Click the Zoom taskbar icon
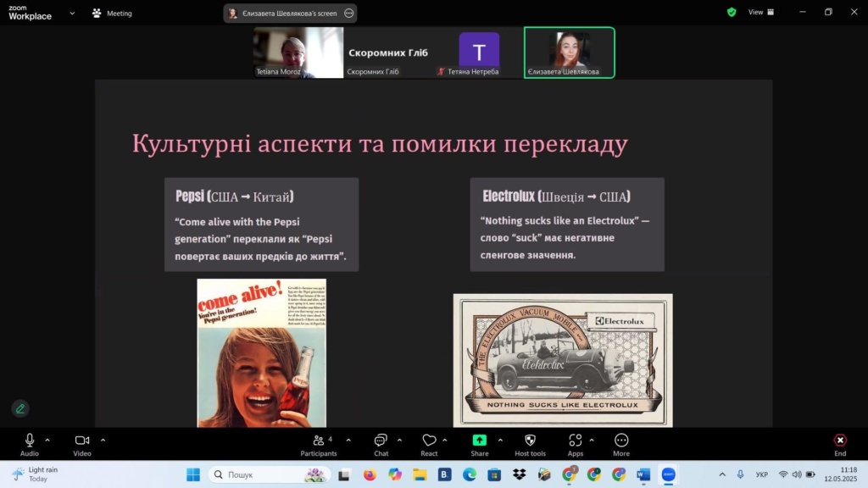Image resolution: width=868 pixels, height=488 pixels. pos(668,474)
